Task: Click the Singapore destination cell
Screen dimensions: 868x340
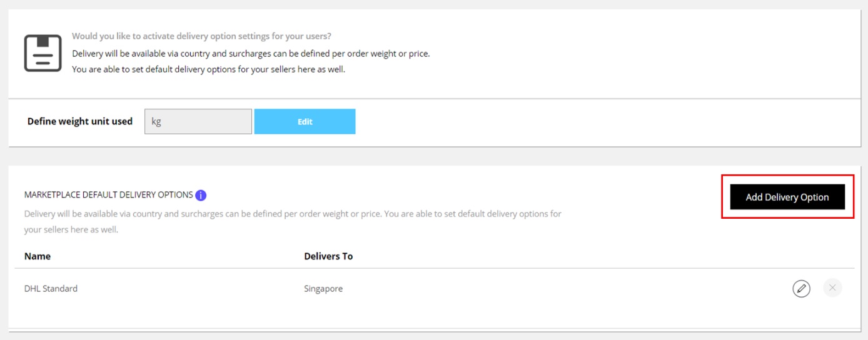Action: click(x=323, y=289)
